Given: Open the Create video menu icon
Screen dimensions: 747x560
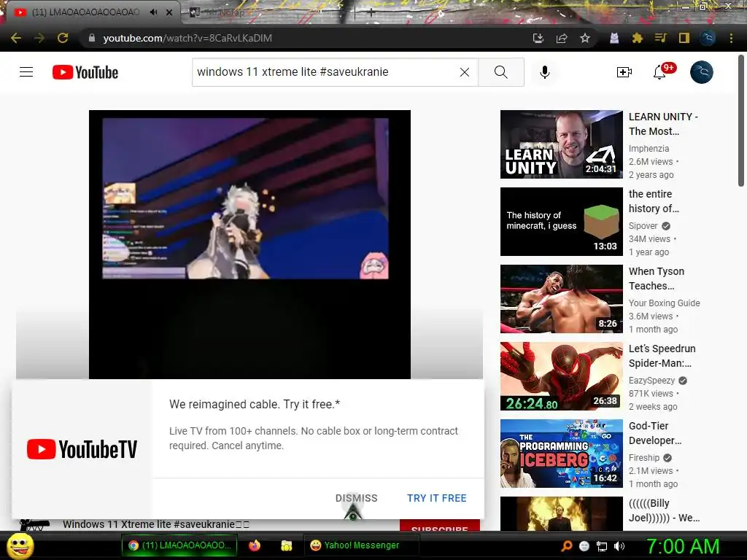Looking at the screenshot, I should coord(624,72).
